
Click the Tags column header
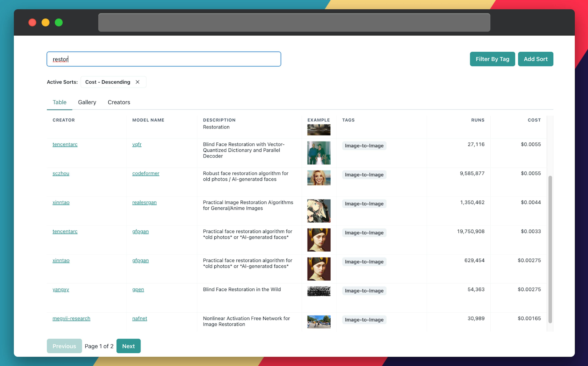coord(348,120)
